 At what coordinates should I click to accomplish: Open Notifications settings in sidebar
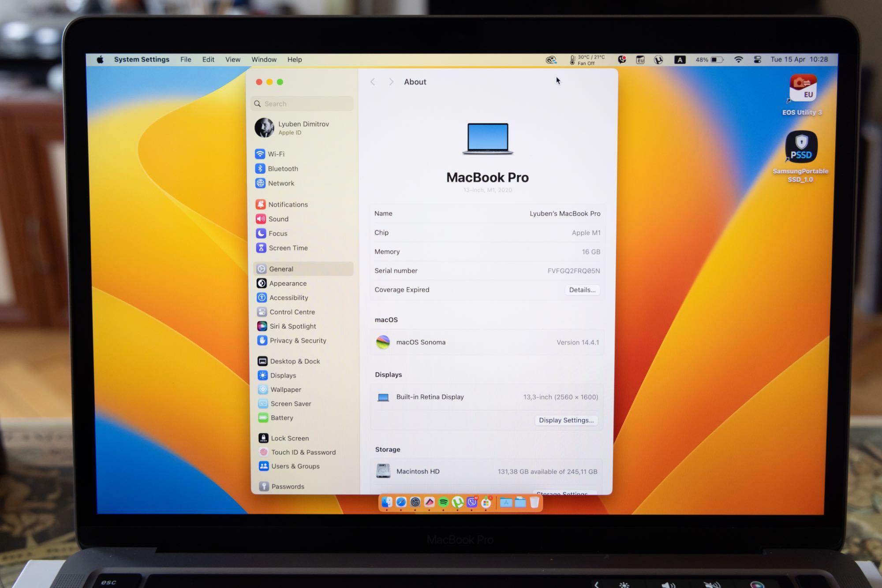(282, 204)
